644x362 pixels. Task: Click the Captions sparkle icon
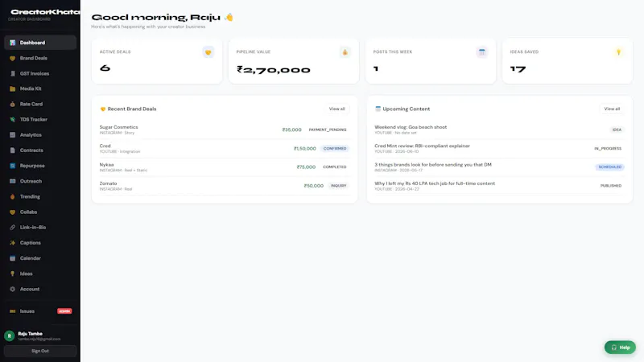[x=12, y=243]
